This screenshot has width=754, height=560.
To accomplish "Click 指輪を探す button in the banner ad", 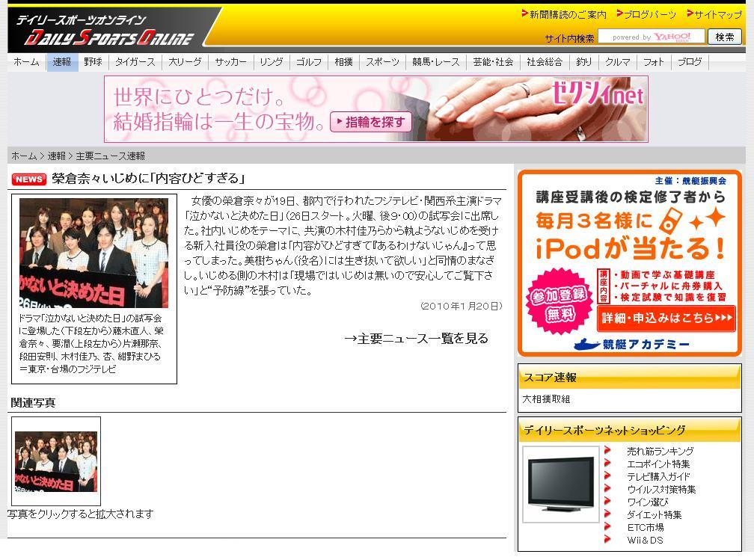I will click(x=371, y=122).
